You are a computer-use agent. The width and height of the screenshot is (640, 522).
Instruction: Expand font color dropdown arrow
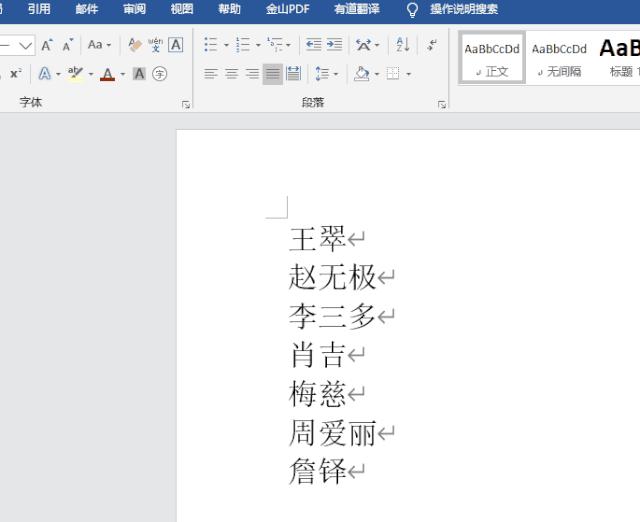tap(122, 74)
